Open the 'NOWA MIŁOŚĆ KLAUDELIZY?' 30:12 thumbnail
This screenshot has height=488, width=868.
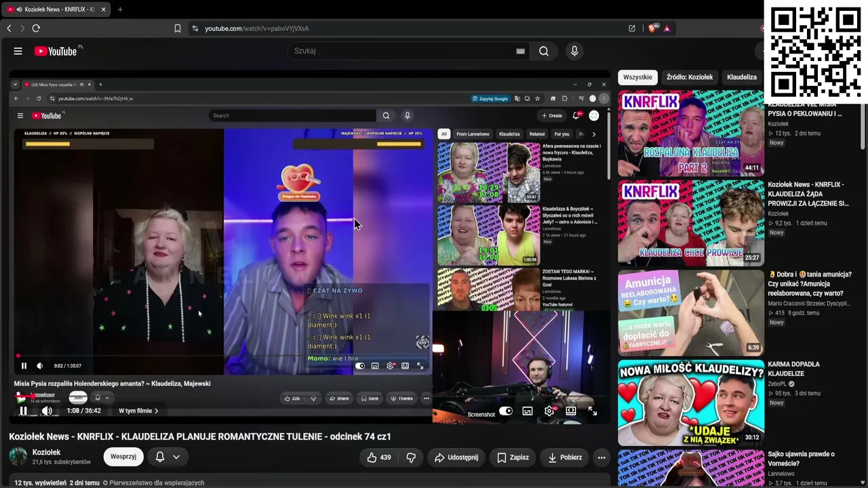coord(690,403)
